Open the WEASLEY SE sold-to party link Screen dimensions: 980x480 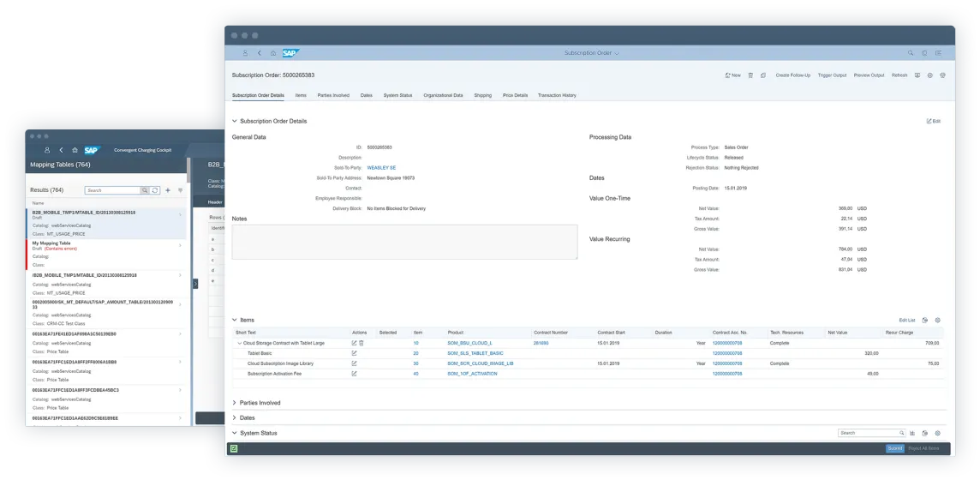tap(381, 168)
